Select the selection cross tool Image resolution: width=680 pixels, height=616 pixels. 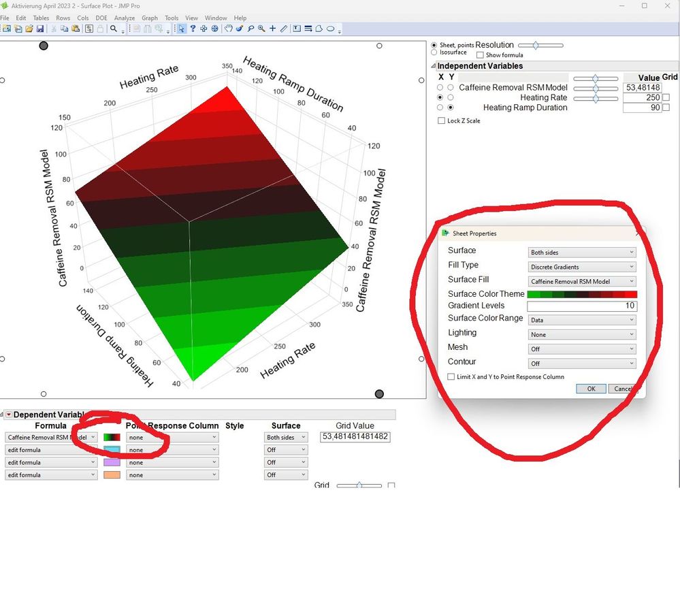(204, 29)
